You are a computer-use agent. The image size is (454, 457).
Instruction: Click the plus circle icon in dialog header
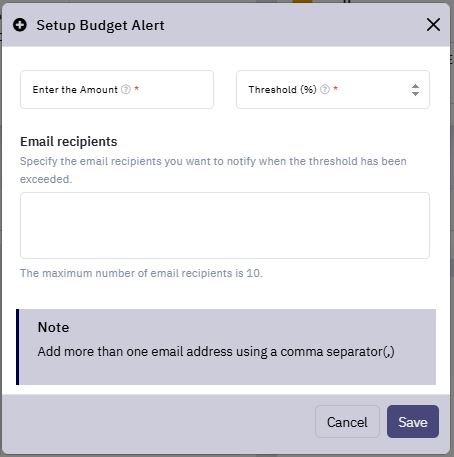coord(20,25)
